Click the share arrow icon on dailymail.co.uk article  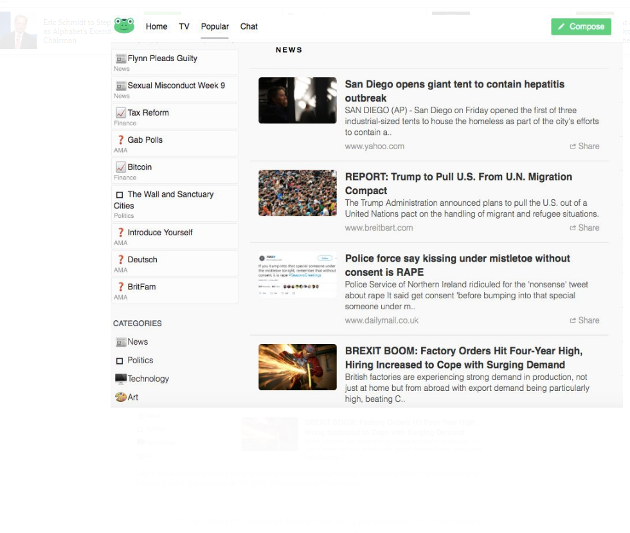point(573,321)
